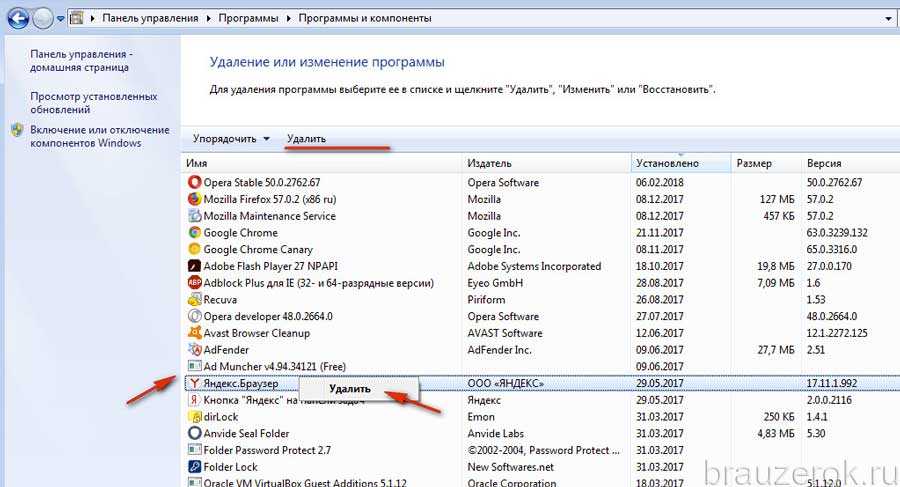
Task: Expand arrow before the Программы breadcrumb
Action: click(x=209, y=18)
